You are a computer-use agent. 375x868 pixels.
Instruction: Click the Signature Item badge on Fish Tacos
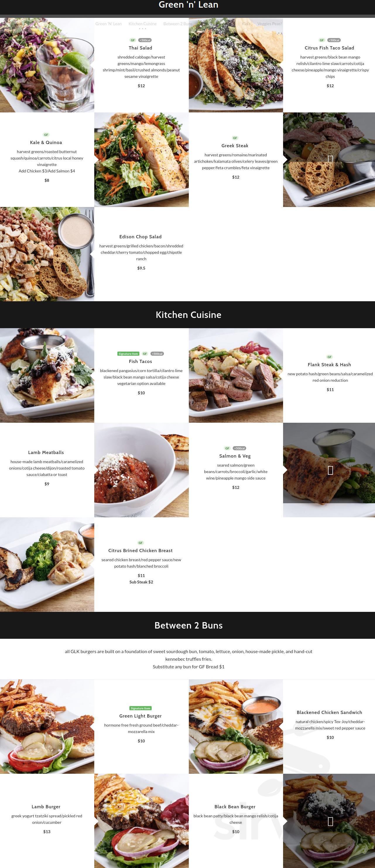[129, 353]
